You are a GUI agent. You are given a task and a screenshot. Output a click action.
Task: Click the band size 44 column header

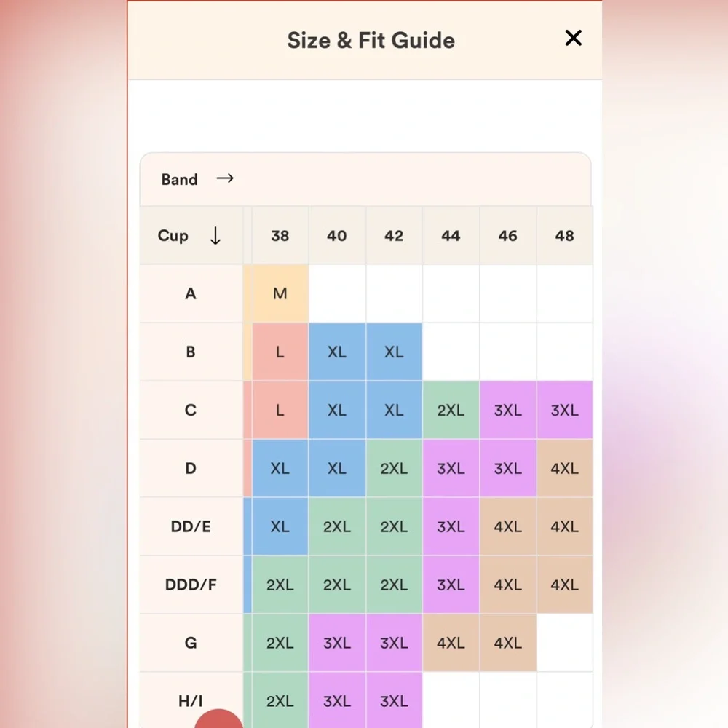tap(451, 236)
